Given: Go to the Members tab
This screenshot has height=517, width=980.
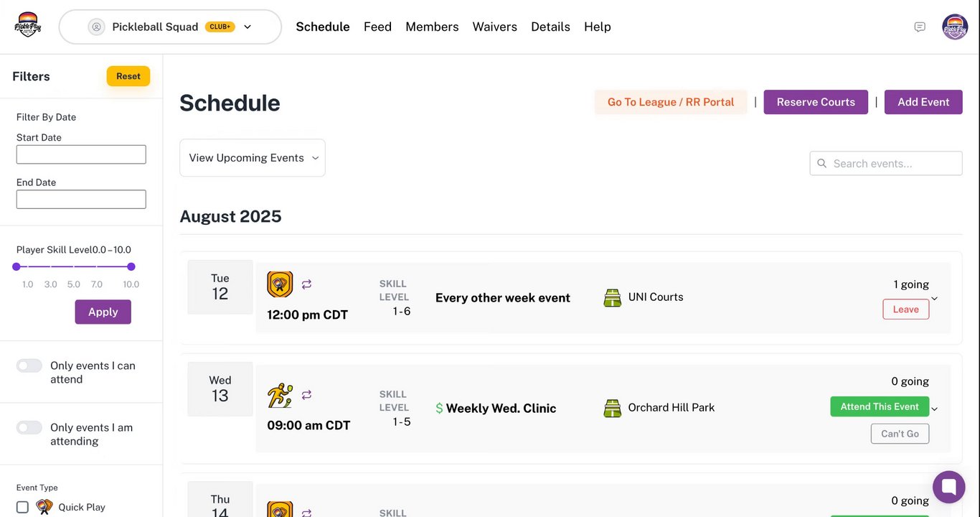Looking at the screenshot, I should tap(432, 27).
